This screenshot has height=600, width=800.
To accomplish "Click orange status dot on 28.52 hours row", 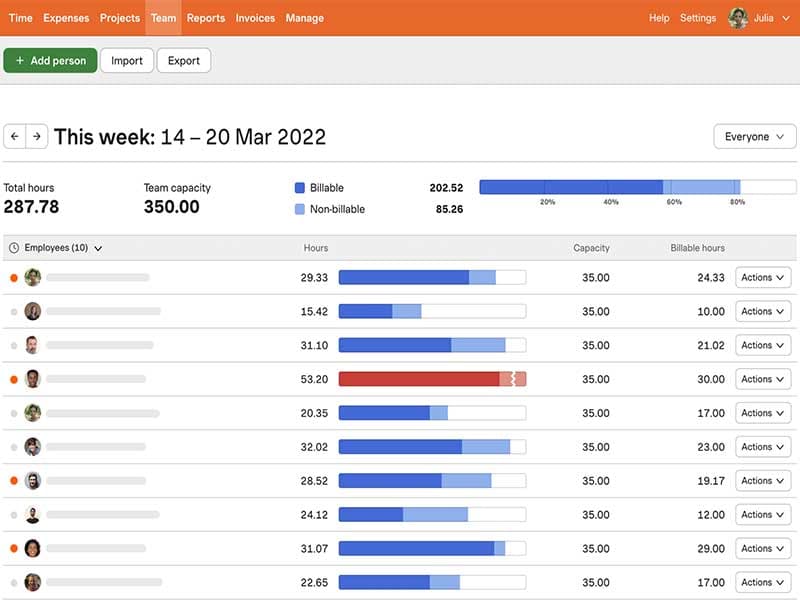I will (14, 481).
